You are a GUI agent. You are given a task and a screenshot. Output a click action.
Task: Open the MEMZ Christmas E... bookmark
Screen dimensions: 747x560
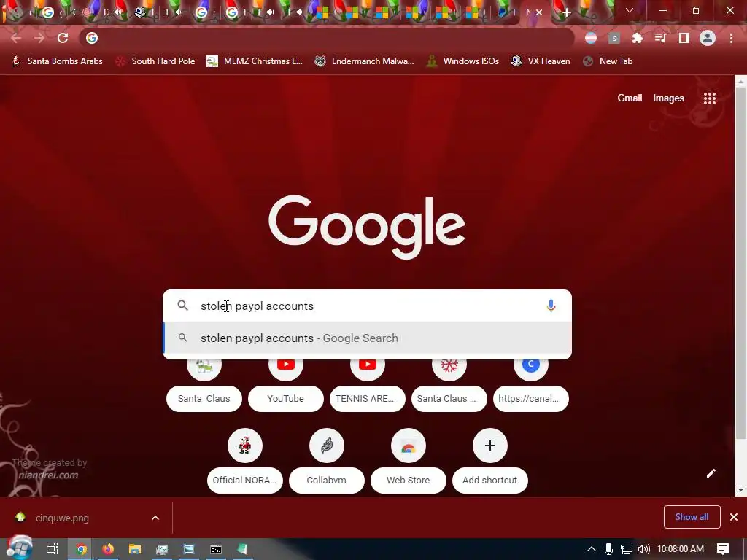(x=255, y=61)
